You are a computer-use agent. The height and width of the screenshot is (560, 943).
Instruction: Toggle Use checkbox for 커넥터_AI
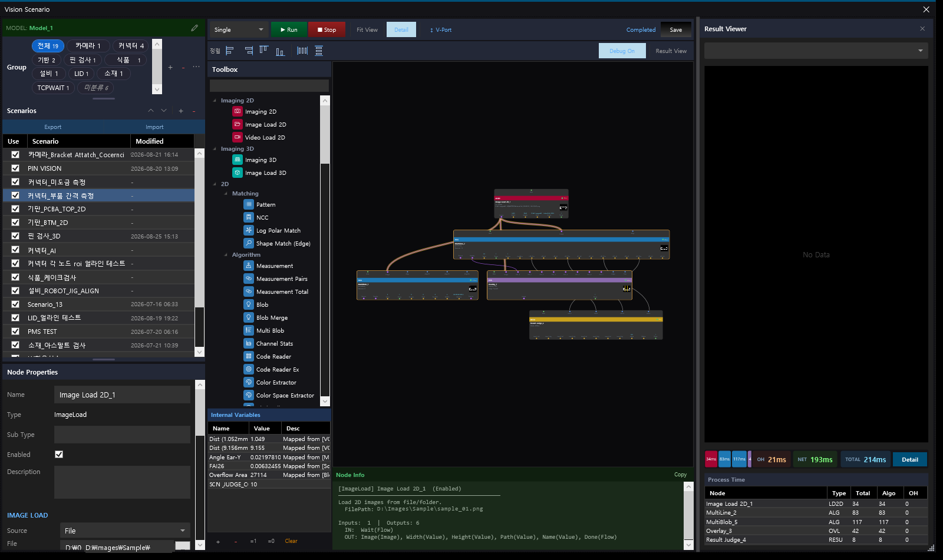click(15, 250)
